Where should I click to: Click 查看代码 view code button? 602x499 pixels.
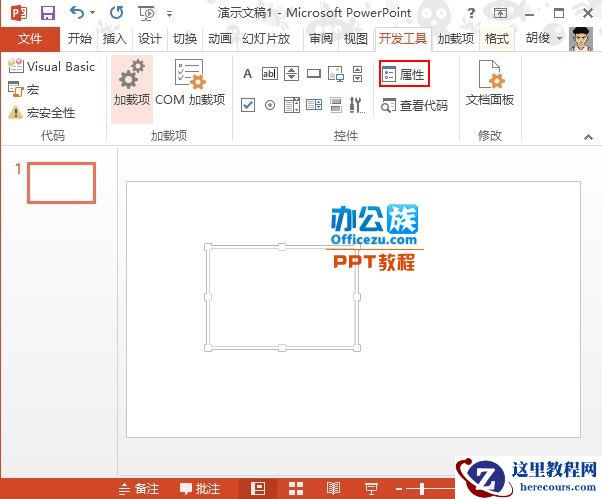(x=414, y=105)
